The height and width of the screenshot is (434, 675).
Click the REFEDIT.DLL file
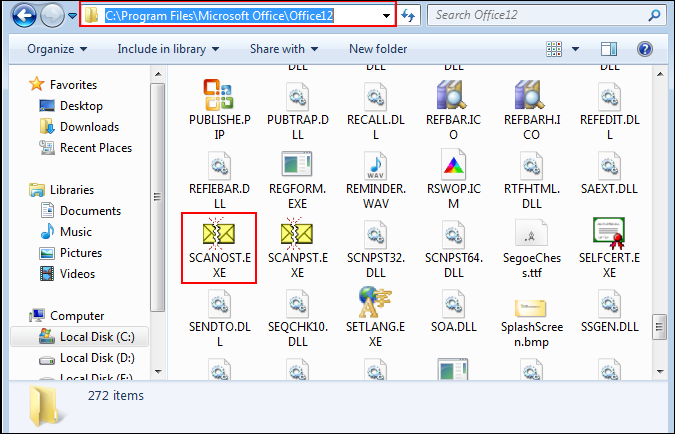click(x=610, y=110)
